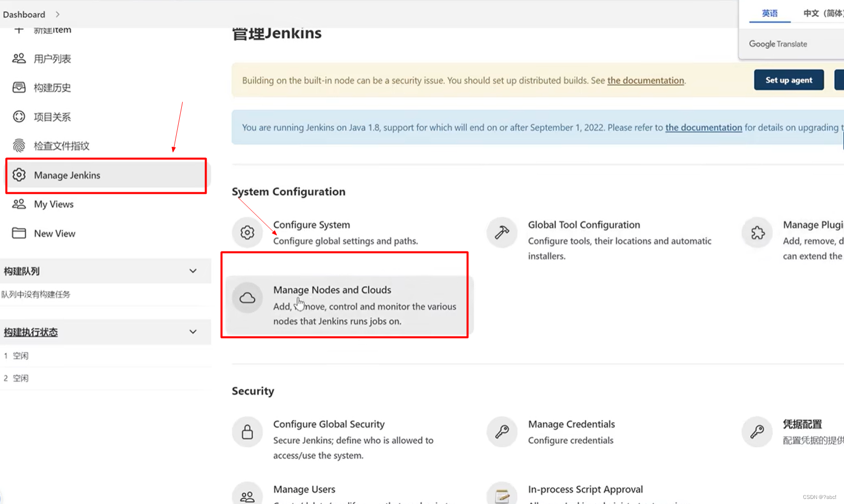Click executor 2 空闲 row

(x=105, y=378)
